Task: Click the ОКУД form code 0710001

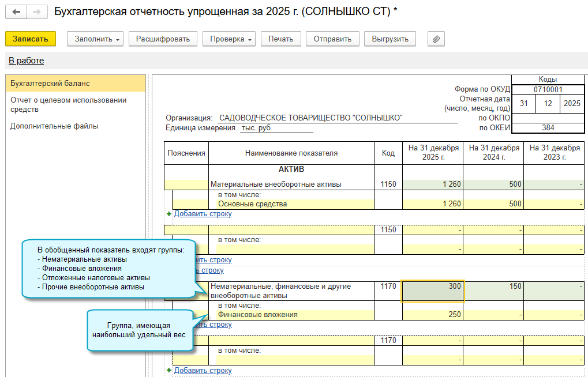Action: pyautogui.click(x=548, y=89)
